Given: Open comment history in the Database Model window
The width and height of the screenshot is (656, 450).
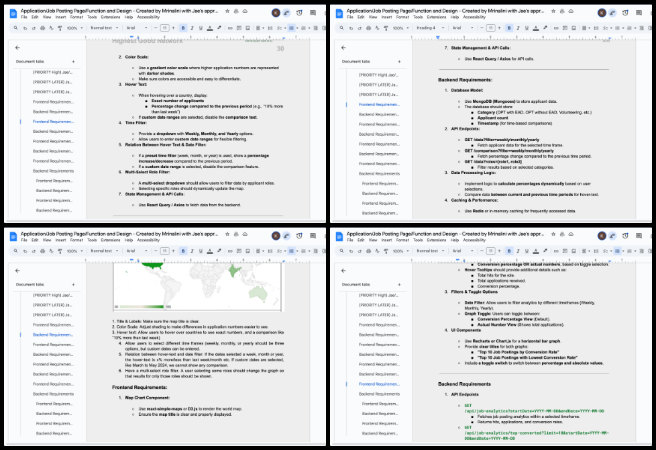Looking at the screenshot, I should 638,13.
